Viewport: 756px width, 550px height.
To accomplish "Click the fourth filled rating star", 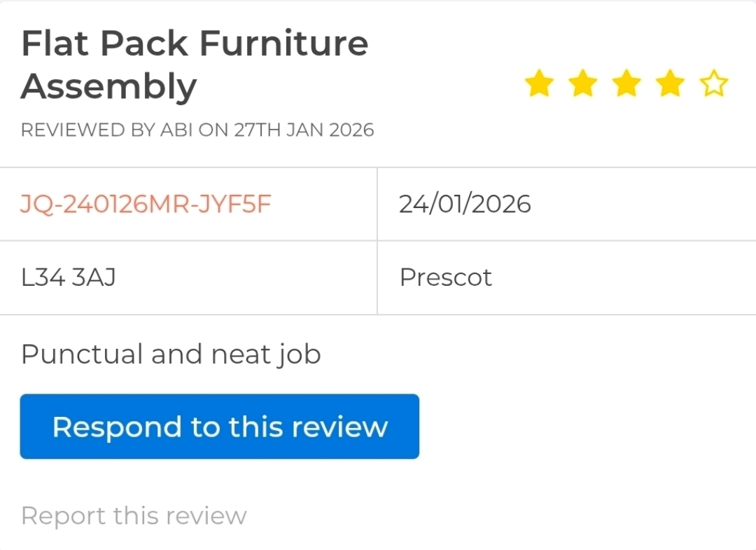I will [x=670, y=85].
